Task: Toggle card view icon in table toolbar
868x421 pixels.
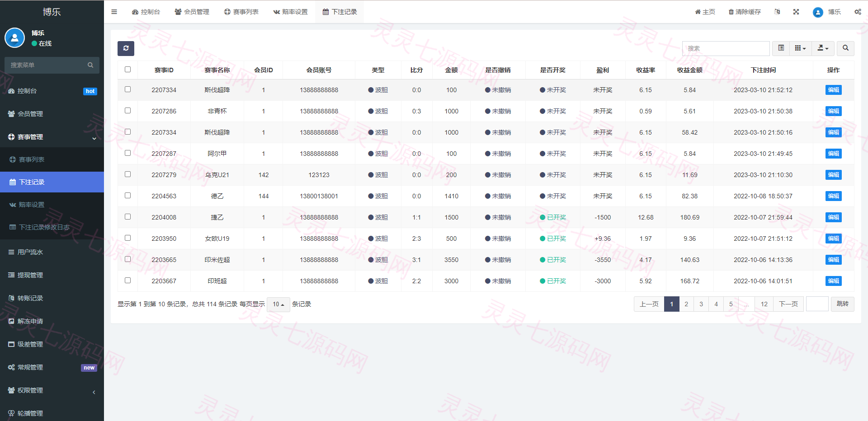Action: tap(781, 48)
